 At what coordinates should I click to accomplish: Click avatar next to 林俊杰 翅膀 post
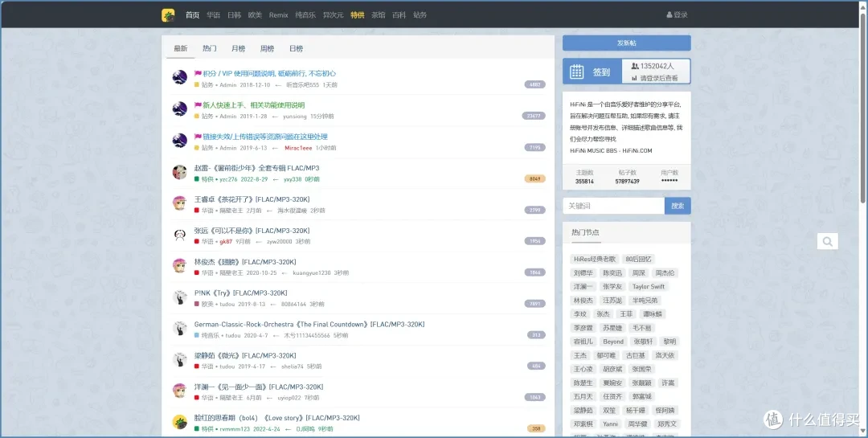[179, 265]
